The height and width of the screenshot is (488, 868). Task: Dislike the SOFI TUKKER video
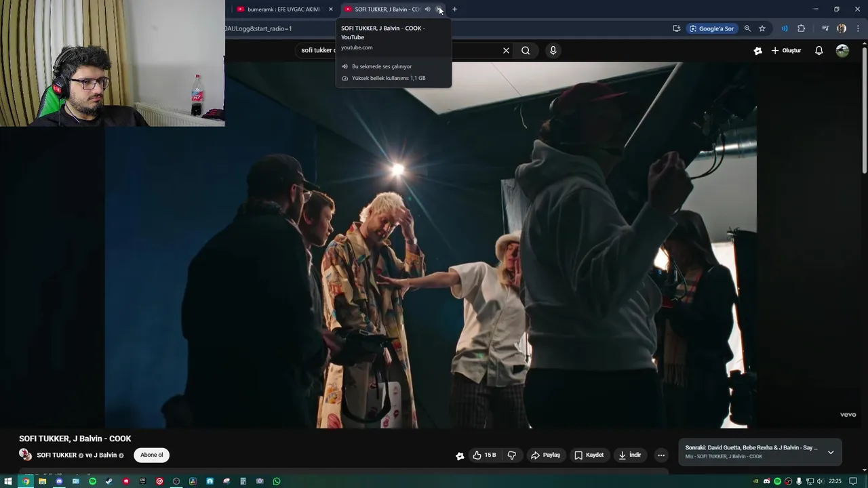pos(512,455)
